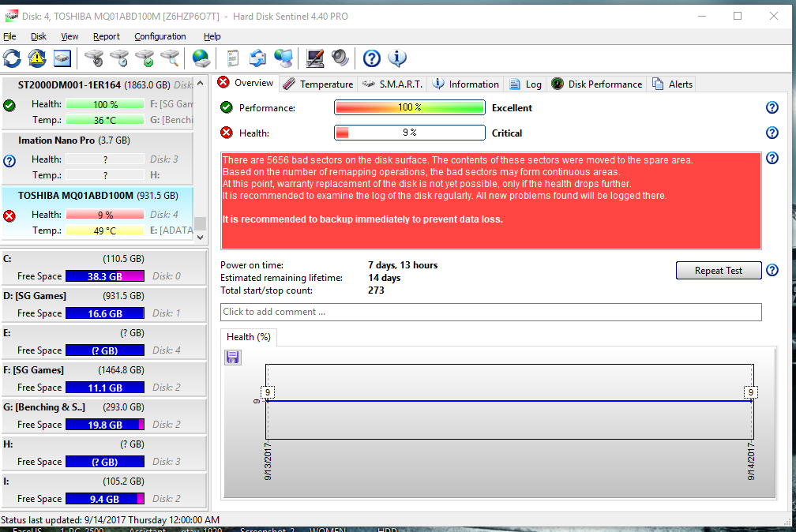This screenshot has width=796, height=532.
Task: Select the TOSHIBA MQ01ABD100M disk entry
Action: tap(98, 214)
